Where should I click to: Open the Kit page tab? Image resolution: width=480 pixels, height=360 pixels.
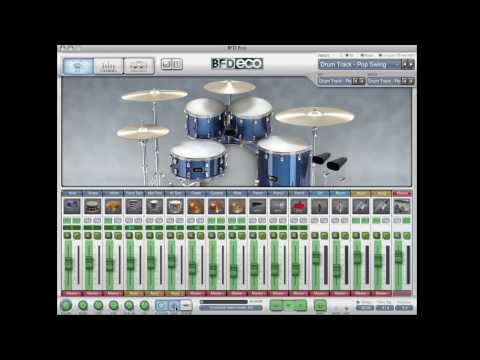pyautogui.click(x=78, y=66)
